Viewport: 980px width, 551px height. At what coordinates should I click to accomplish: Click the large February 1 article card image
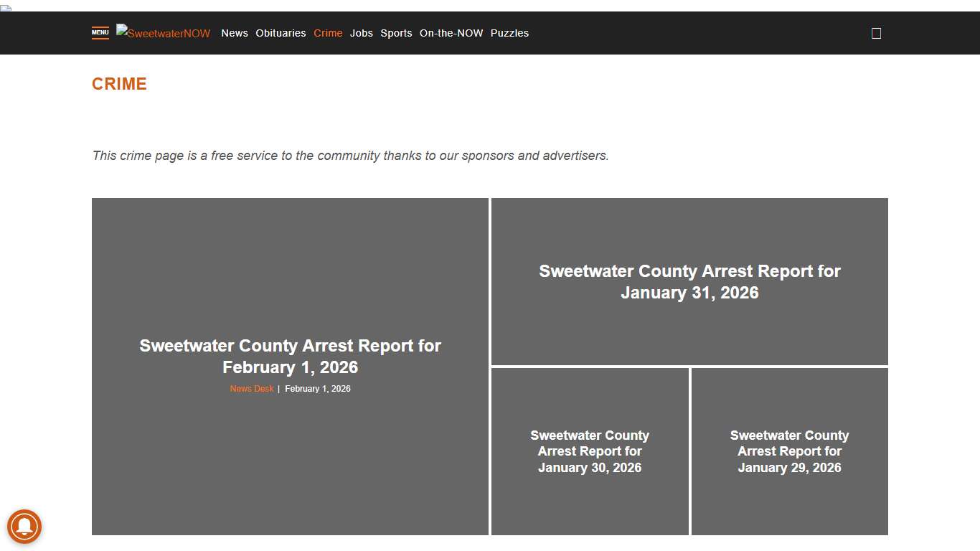point(290,273)
